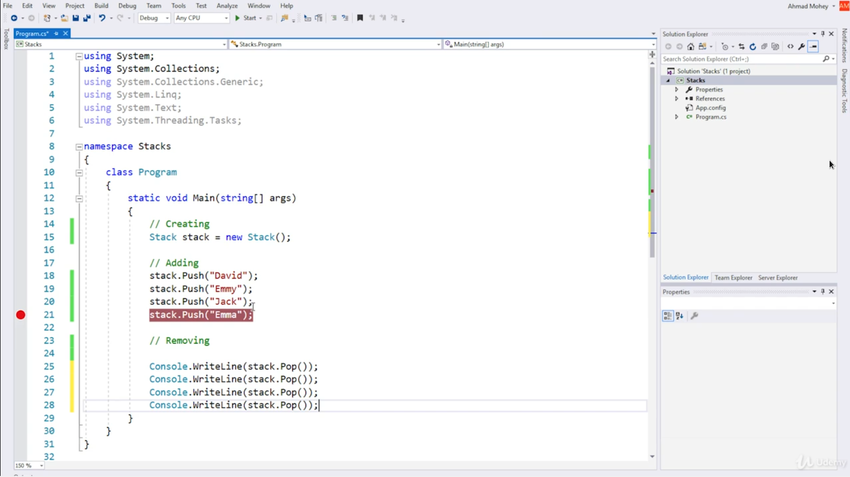Undo the last edit
This screenshot has width=850, height=477.
coord(102,18)
